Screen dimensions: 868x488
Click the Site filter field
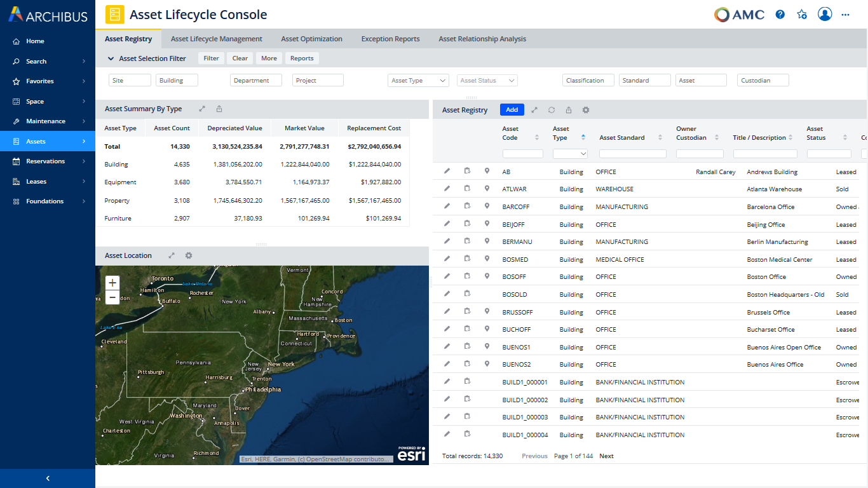tap(130, 80)
